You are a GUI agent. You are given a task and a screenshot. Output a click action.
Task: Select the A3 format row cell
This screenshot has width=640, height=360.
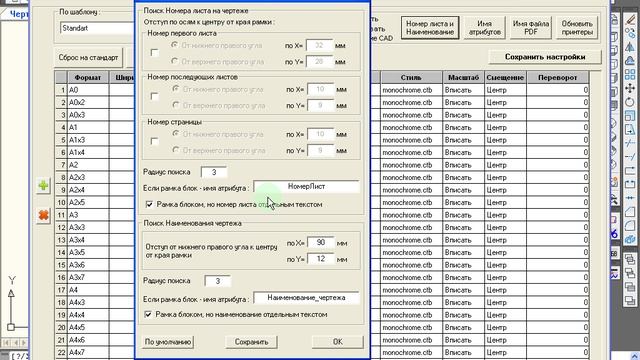(x=88, y=215)
